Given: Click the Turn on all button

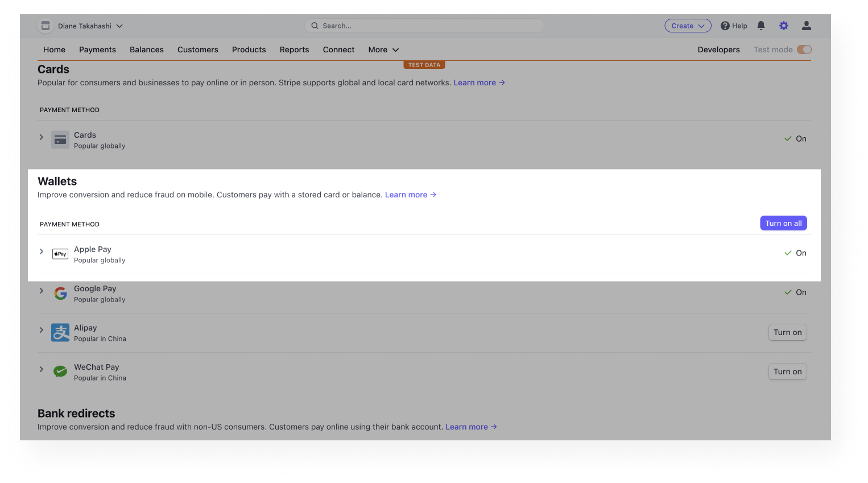Looking at the screenshot, I should pos(783,223).
